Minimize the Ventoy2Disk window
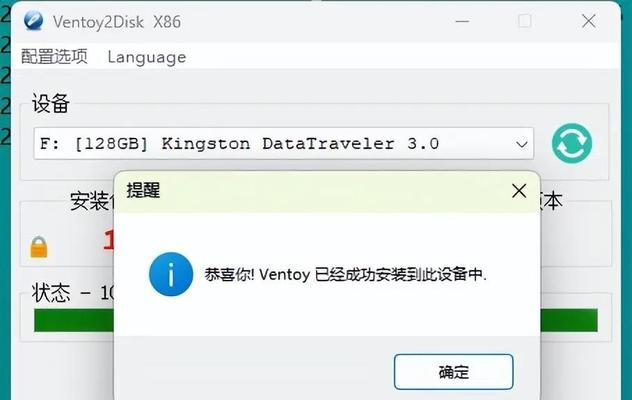The width and height of the screenshot is (632, 400). point(462,21)
